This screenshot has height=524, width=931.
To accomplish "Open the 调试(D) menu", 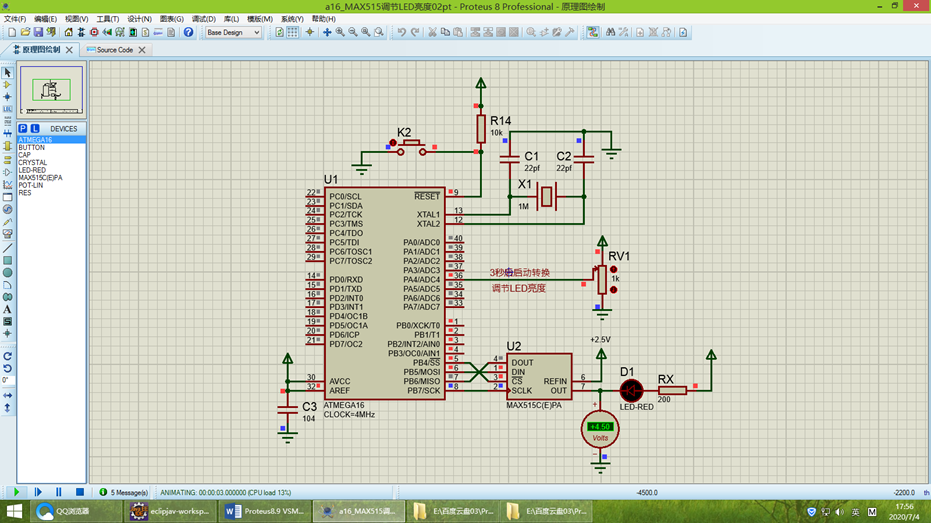I will [203, 19].
